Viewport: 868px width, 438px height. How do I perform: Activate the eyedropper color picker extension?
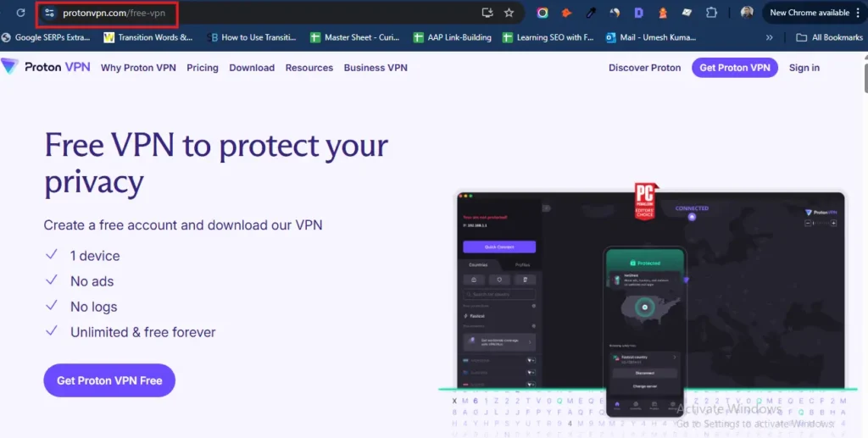591,13
